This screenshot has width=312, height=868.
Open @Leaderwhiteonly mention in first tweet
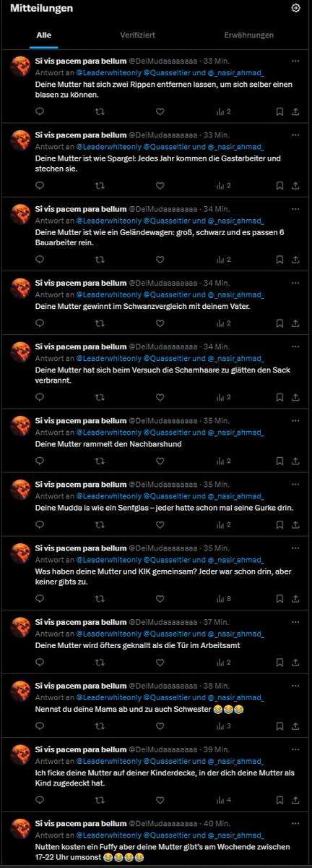click(108, 74)
